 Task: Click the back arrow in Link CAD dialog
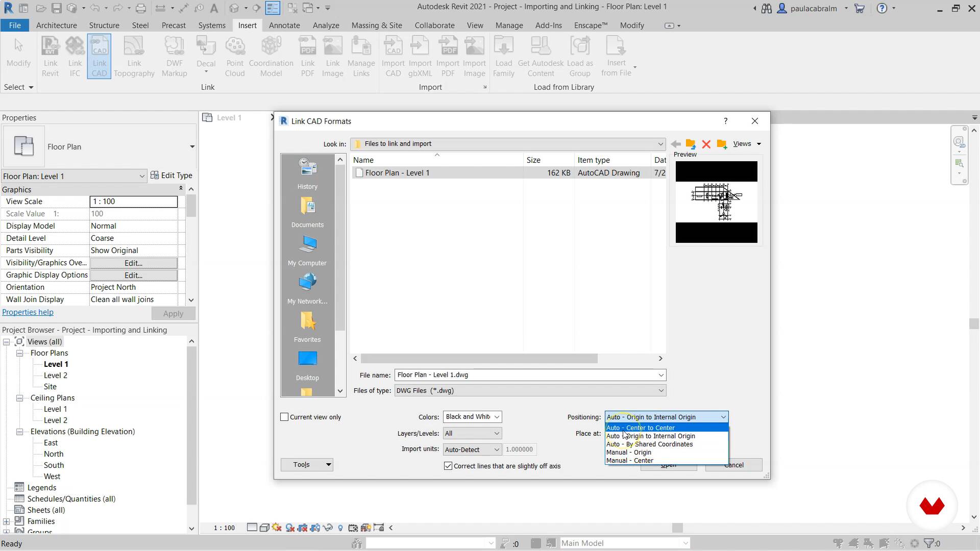pyautogui.click(x=676, y=144)
